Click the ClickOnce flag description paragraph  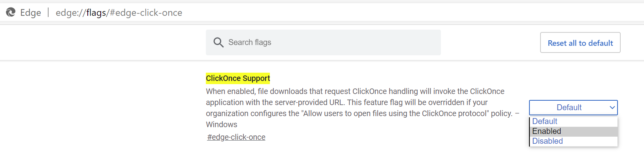tap(362, 108)
